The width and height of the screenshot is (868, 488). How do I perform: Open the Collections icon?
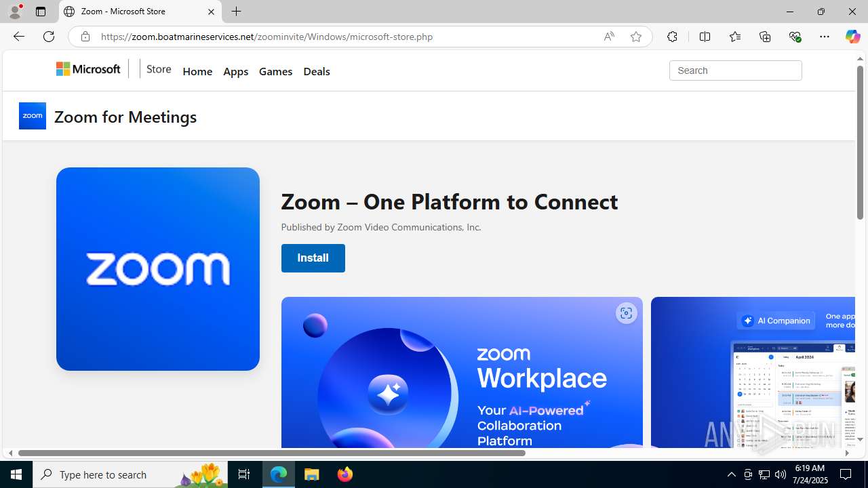(x=765, y=37)
